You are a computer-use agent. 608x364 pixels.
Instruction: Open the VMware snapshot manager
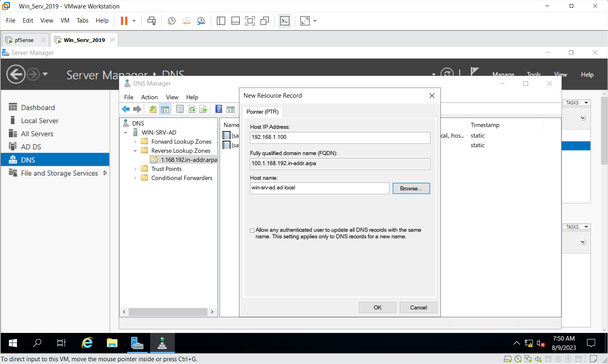[201, 21]
